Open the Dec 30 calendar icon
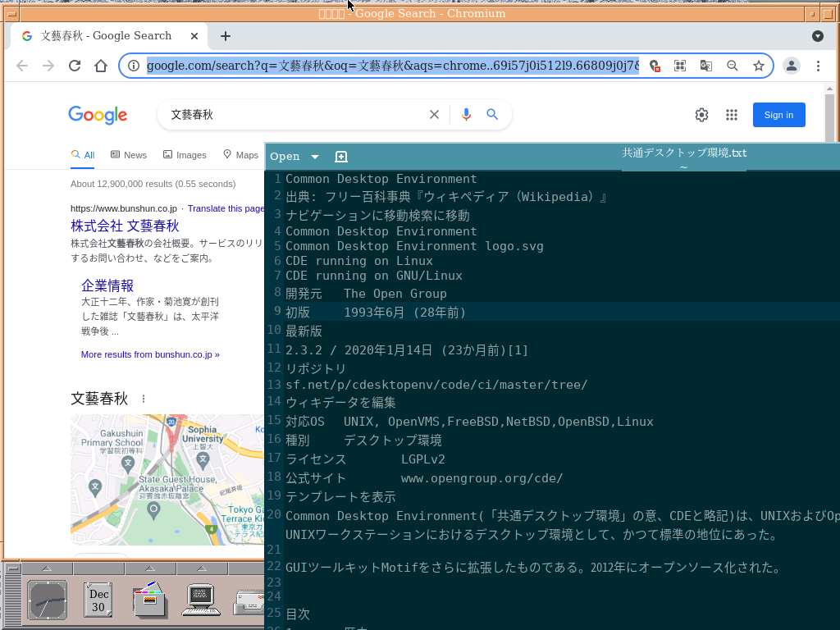The image size is (840, 630). click(x=98, y=600)
